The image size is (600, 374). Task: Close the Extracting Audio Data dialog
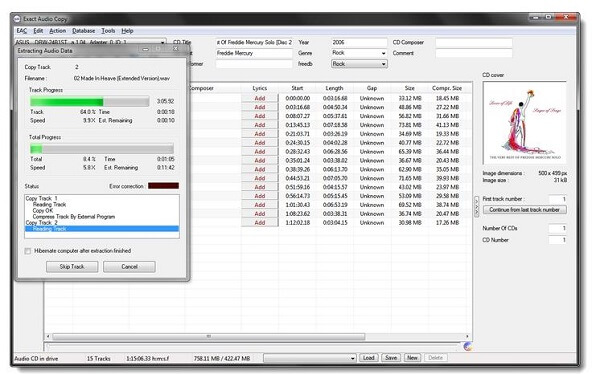(x=175, y=49)
